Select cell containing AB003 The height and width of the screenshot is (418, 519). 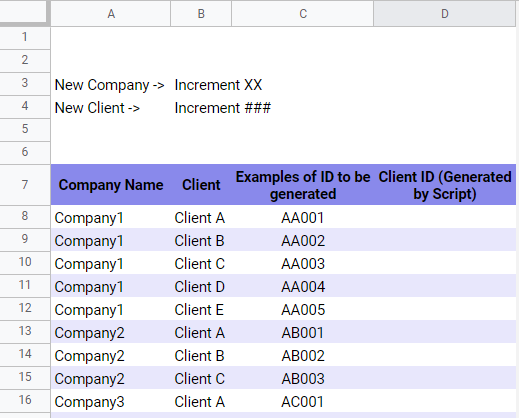(303, 378)
